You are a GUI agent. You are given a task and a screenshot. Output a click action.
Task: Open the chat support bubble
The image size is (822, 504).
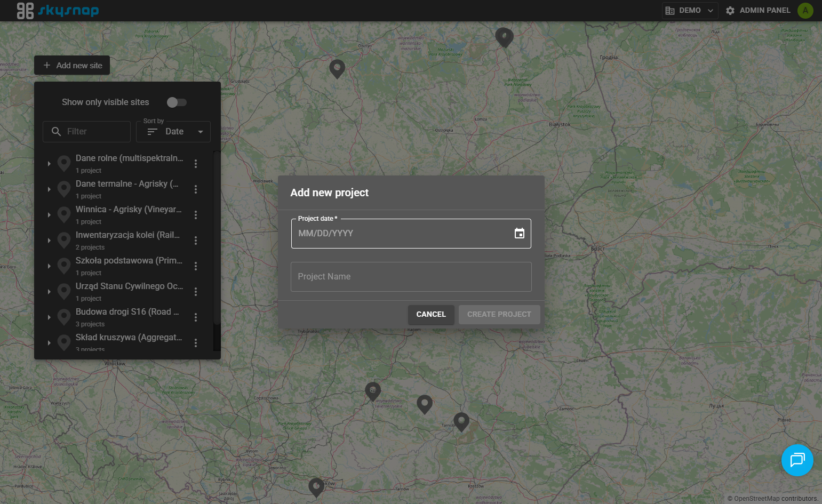[797, 460]
